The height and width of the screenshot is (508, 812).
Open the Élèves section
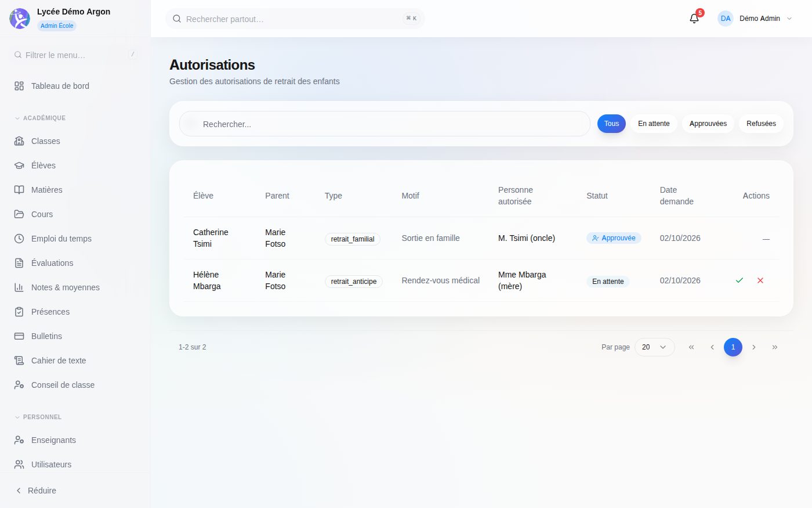click(75, 165)
